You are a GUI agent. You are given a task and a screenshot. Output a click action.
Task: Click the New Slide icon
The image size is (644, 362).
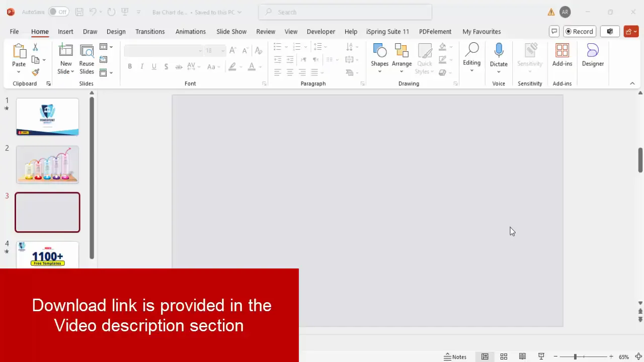tap(66, 51)
